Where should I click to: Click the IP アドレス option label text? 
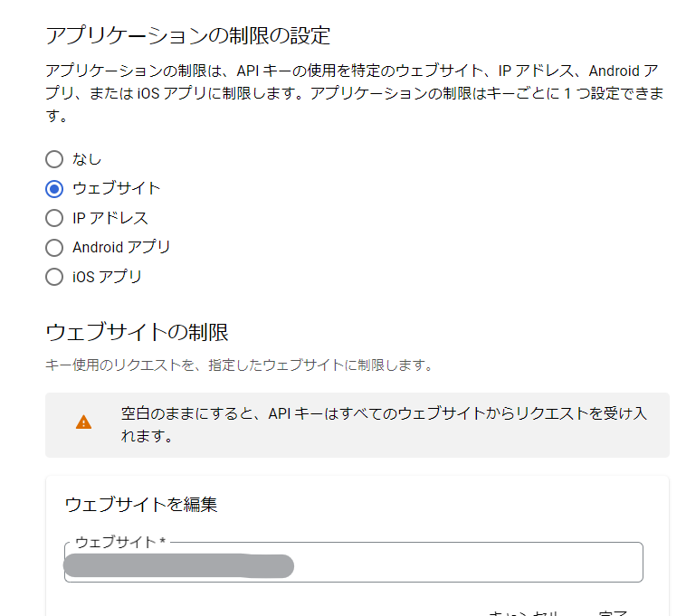pyautogui.click(x=110, y=218)
